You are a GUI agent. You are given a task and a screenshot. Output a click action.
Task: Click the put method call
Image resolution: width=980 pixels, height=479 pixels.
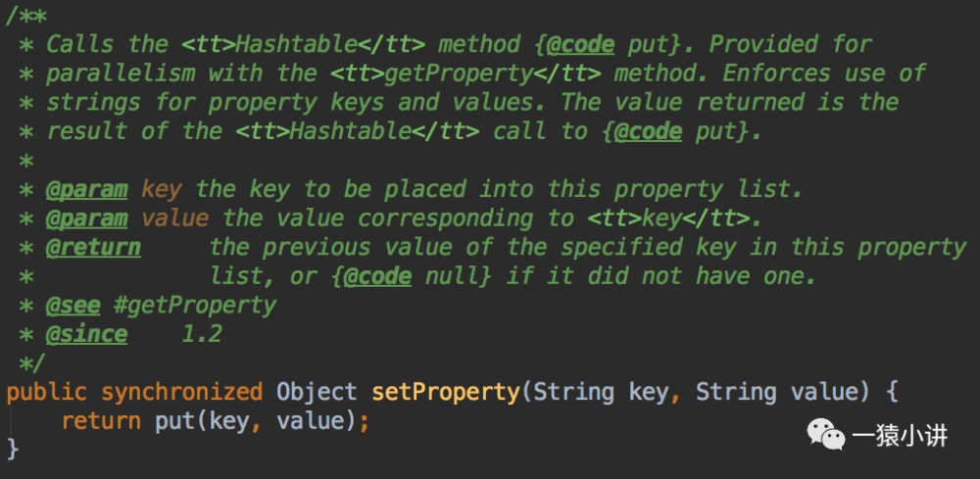point(174,422)
